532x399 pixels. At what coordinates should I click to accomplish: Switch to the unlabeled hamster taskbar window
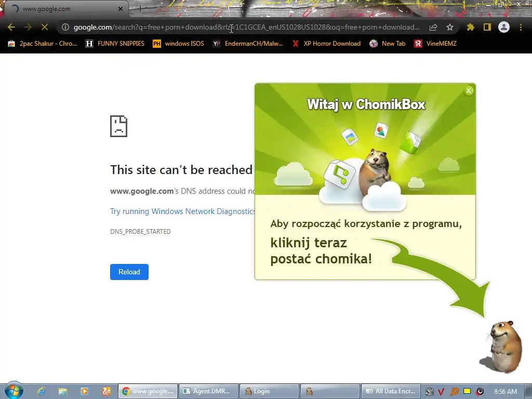click(330, 391)
